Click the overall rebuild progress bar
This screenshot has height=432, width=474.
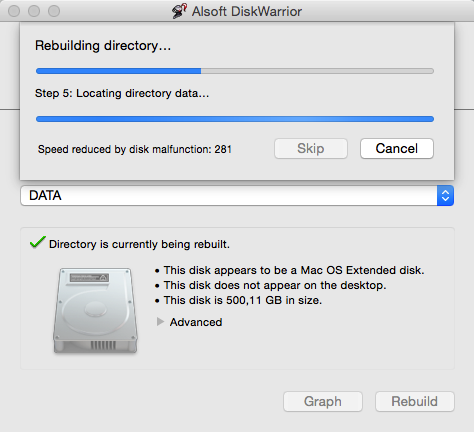pos(235,71)
